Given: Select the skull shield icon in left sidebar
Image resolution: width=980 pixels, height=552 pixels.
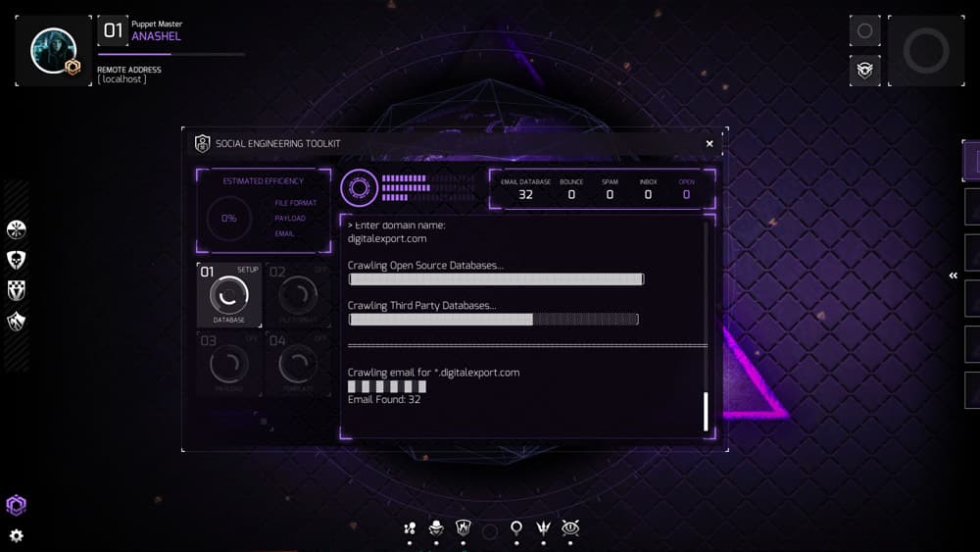Looking at the screenshot, I should pyautogui.click(x=17, y=260).
